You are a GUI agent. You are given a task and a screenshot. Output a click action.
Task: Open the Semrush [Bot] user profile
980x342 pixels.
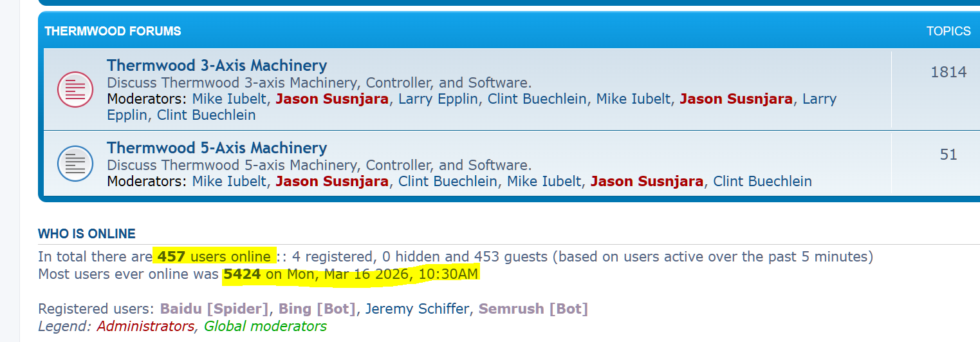pos(533,309)
